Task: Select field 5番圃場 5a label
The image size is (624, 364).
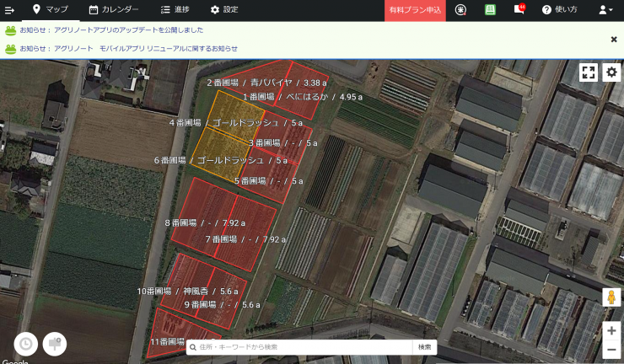Action: pyautogui.click(x=269, y=181)
